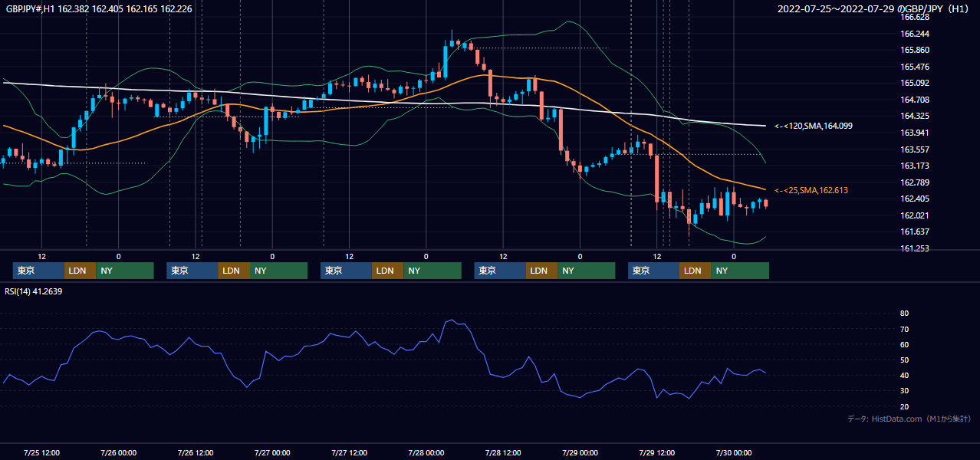Click price axis value 163.557
Screen dimensions: 980x460
(915, 149)
